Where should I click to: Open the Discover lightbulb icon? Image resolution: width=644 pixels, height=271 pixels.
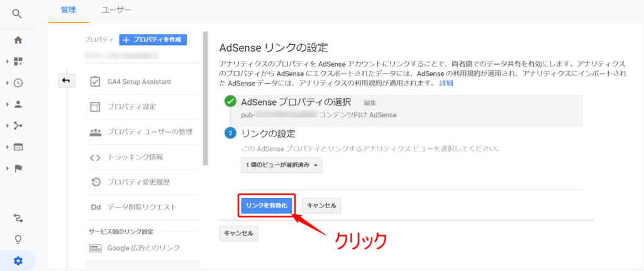click(x=18, y=239)
